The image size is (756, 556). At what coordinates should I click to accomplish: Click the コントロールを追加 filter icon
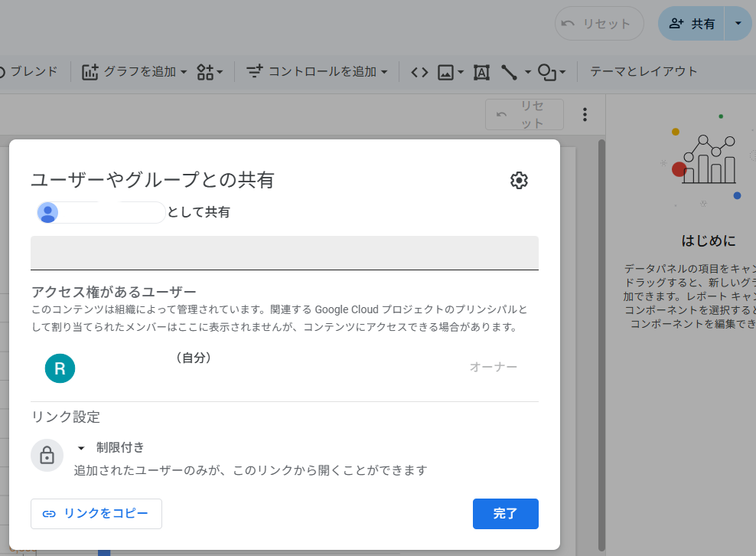(x=255, y=71)
